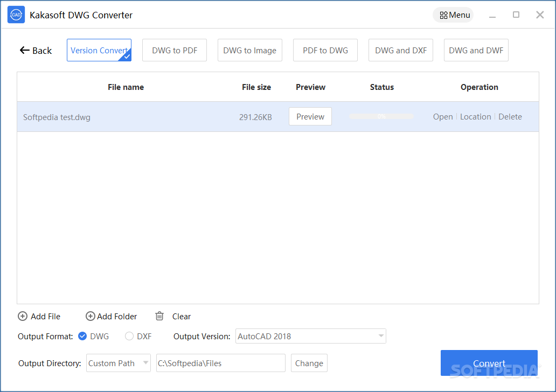The image size is (556, 392).
Task: Select DWG output format radio button
Action: click(82, 336)
